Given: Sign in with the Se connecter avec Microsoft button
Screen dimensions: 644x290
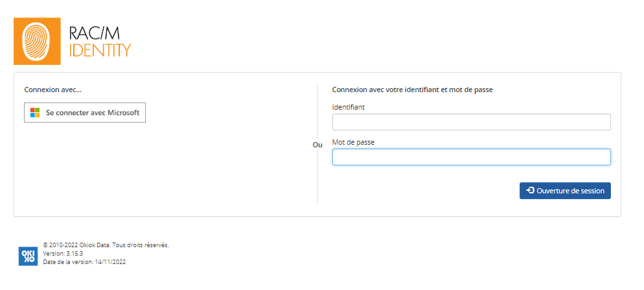Looking at the screenshot, I should [85, 113].
